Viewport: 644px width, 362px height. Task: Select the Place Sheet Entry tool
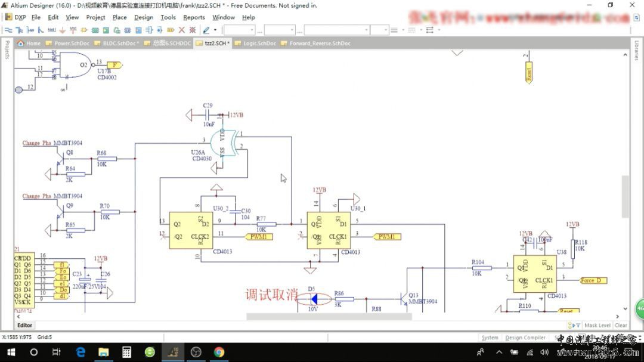[106, 30]
